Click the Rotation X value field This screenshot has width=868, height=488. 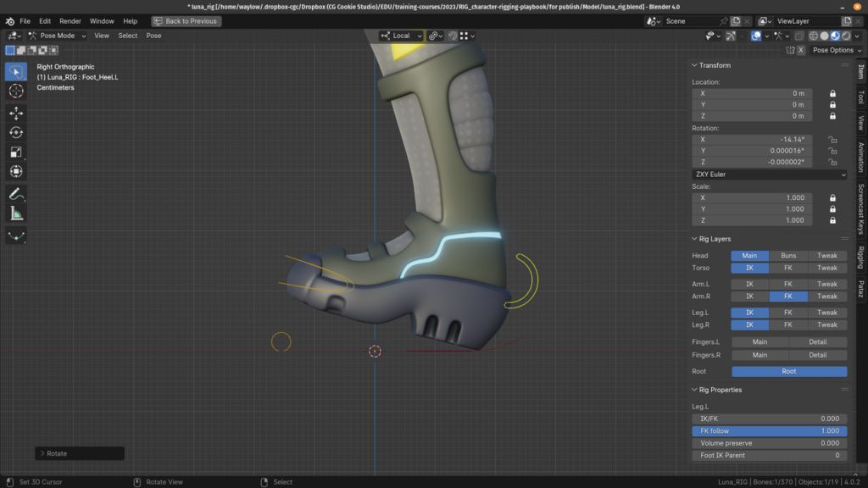tap(752, 140)
